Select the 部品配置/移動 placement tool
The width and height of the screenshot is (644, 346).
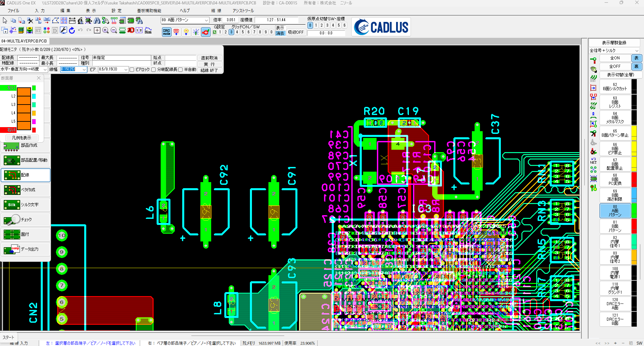pos(25,160)
